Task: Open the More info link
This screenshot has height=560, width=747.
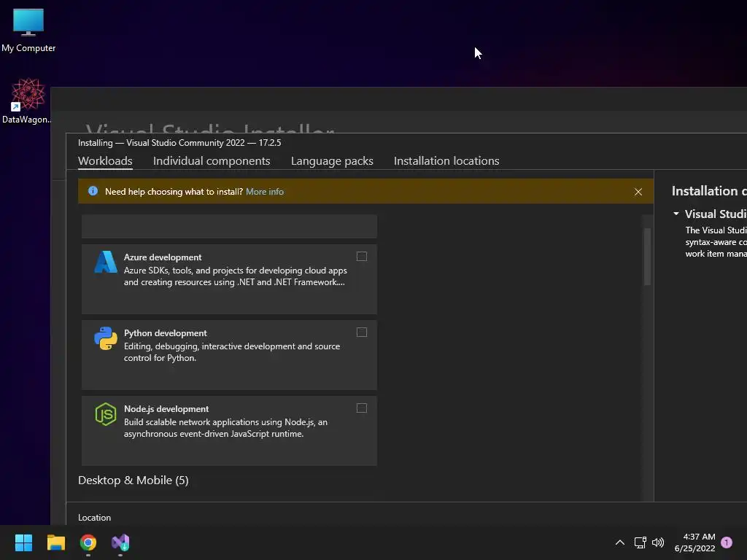Action: (264, 192)
